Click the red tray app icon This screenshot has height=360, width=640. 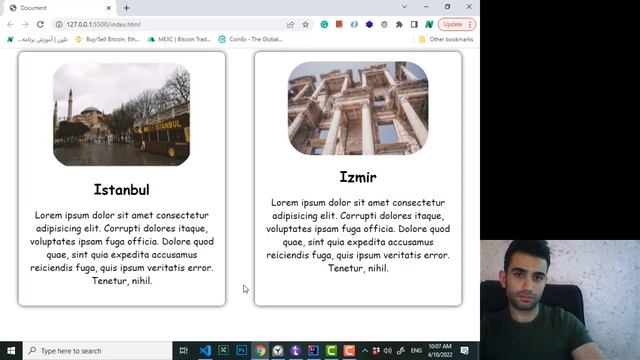pos(376,351)
